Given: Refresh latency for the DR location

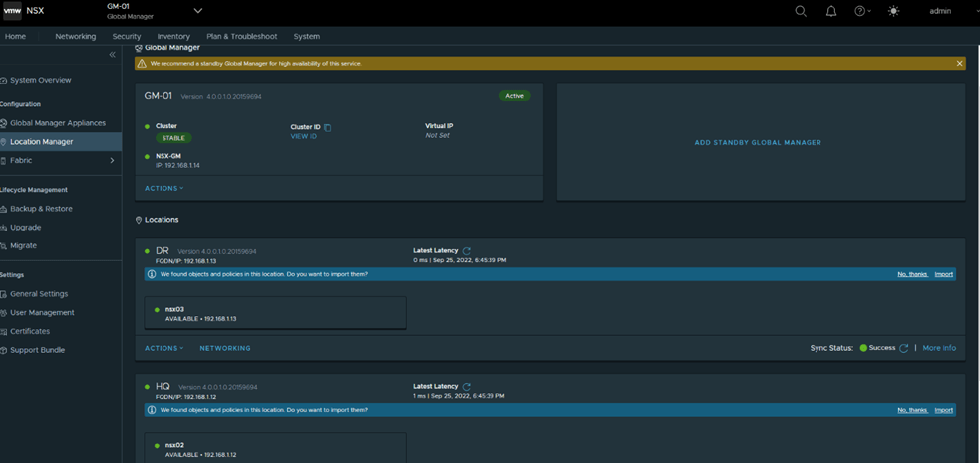Looking at the screenshot, I should click(467, 251).
